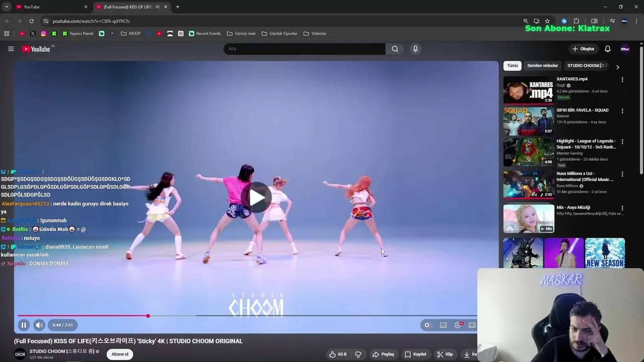This screenshot has width=644, height=362.
Task: Pause the video with player control
Action: (x=24, y=325)
